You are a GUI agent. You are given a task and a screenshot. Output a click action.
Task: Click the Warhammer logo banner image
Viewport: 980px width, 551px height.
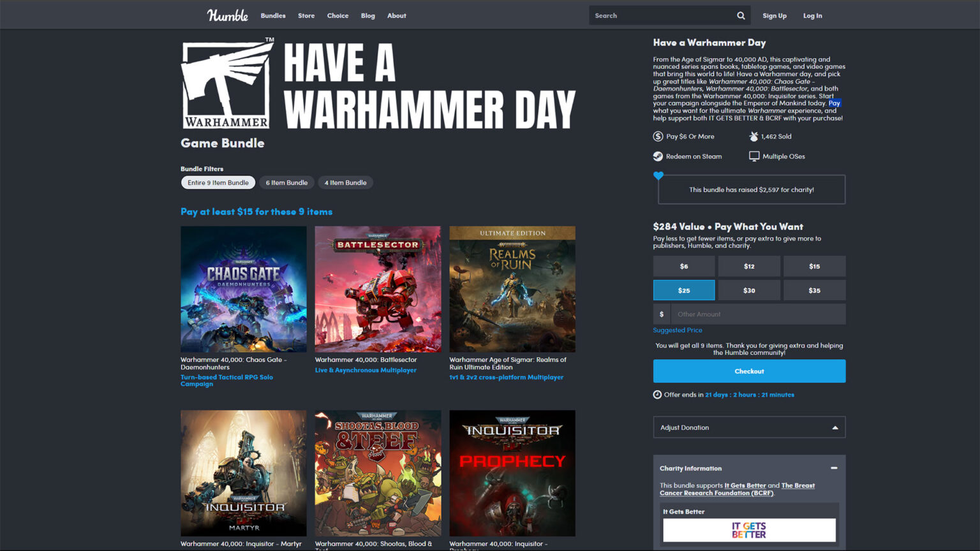point(228,85)
